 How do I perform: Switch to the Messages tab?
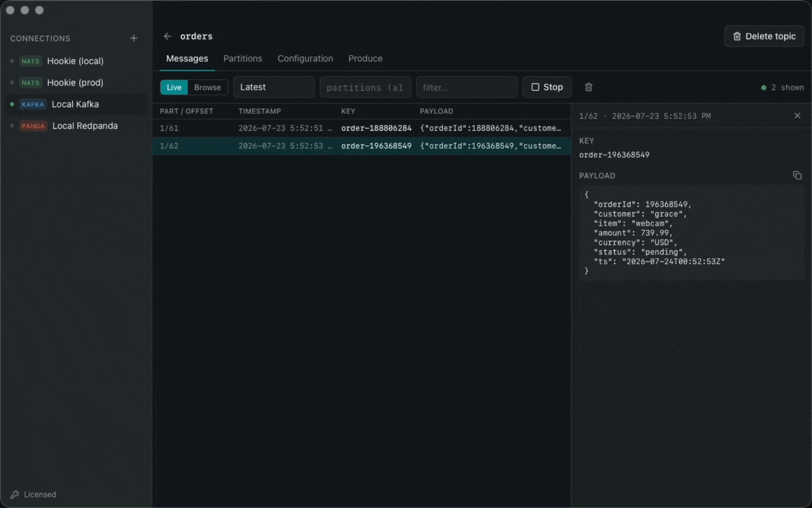click(187, 59)
